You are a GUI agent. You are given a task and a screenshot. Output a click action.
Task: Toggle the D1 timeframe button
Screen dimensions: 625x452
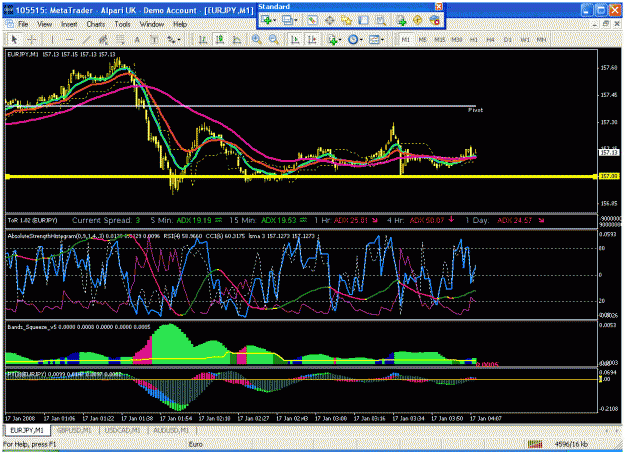click(507, 39)
